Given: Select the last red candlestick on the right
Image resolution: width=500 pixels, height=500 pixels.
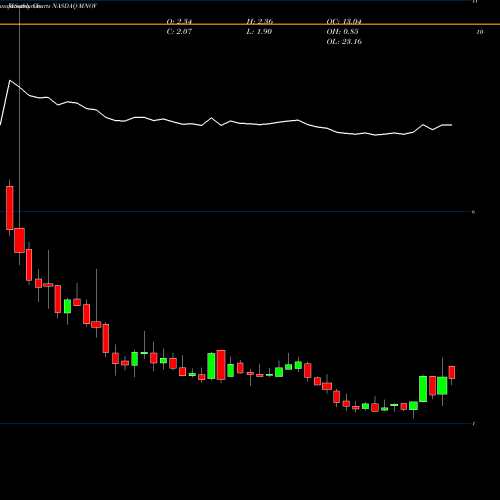Looking at the screenshot, I should coord(452,372).
